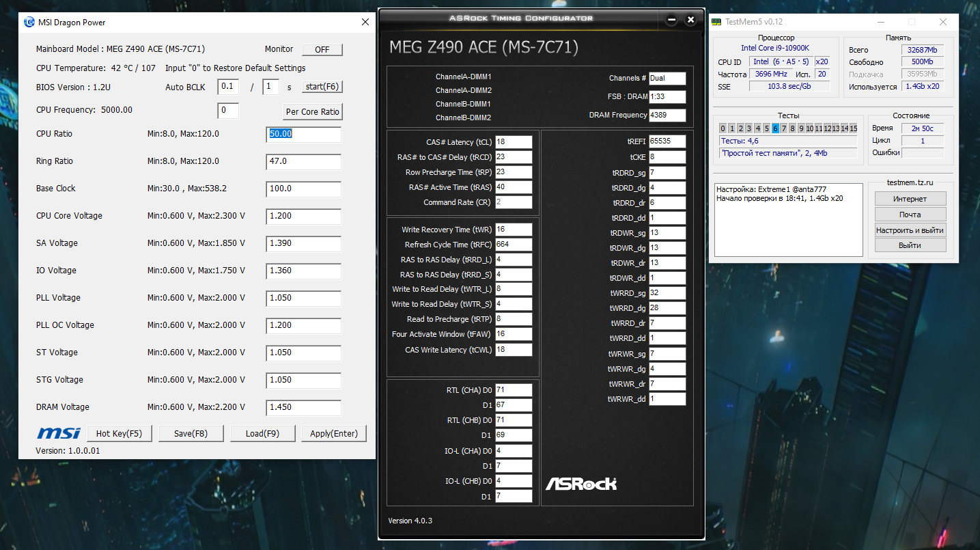Edit the DRAM Voltage field
The height and width of the screenshot is (550, 980).
[x=304, y=408]
